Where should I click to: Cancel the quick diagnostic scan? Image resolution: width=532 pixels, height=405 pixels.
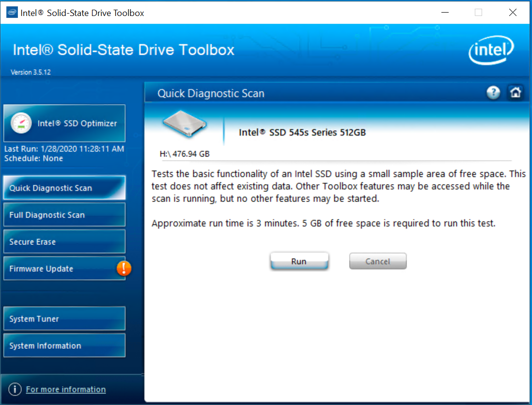pos(377,262)
